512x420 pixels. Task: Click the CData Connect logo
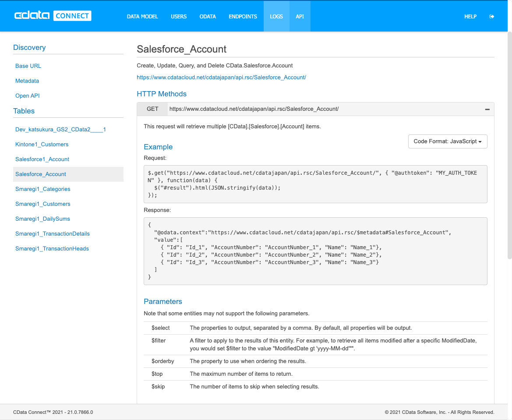(53, 16)
